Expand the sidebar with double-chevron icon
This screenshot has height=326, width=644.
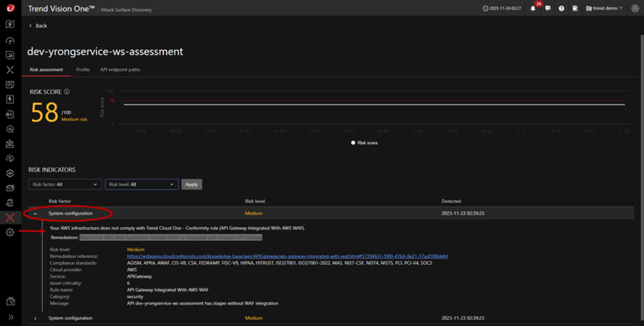tap(11, 317)
